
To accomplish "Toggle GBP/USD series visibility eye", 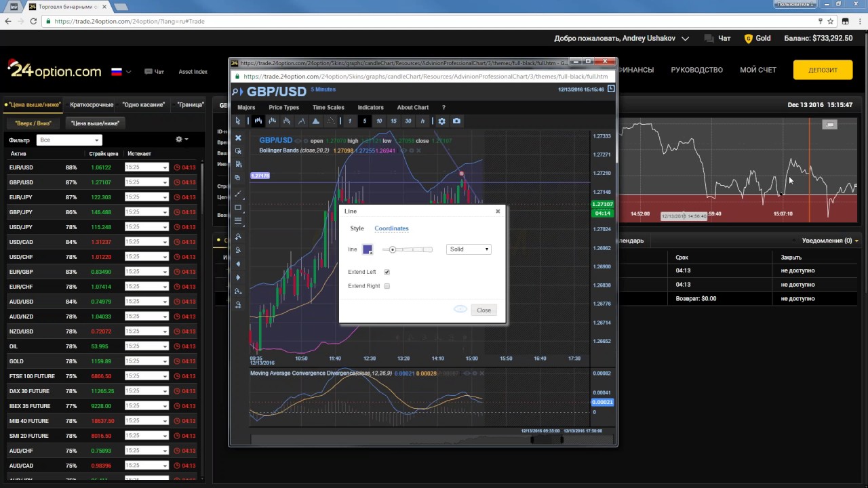I will click(296, 141).
